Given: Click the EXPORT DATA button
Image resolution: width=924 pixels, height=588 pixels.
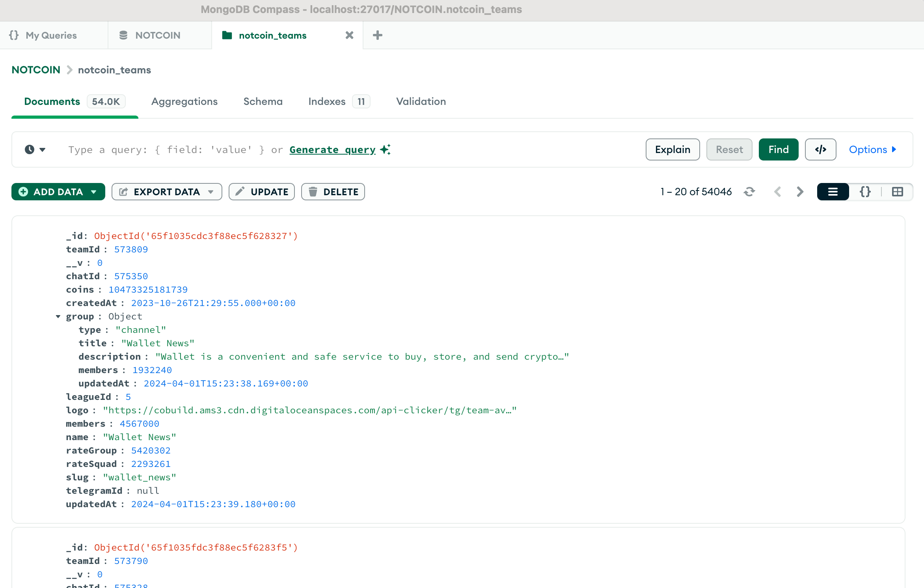Looking at the screenshot, I should tap(167, 192).
